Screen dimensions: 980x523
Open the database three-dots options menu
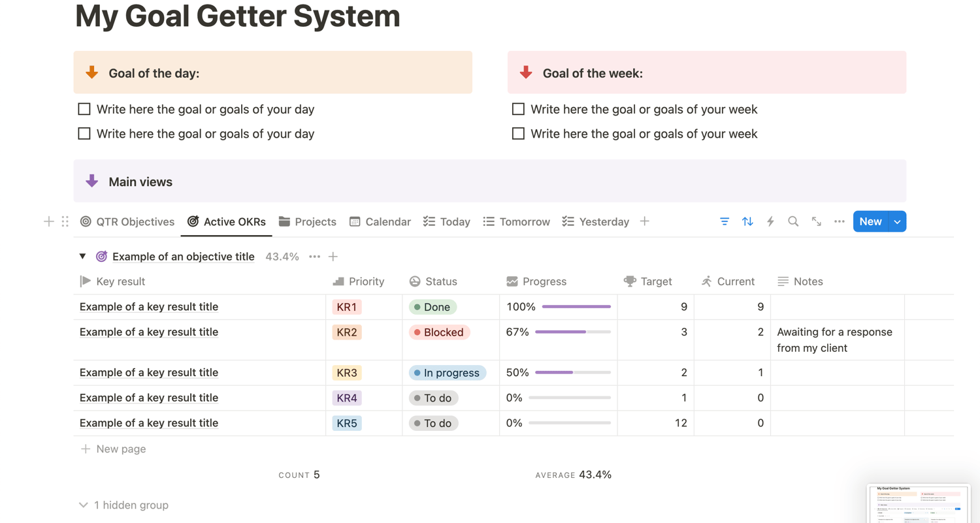[x=840, y=221]
